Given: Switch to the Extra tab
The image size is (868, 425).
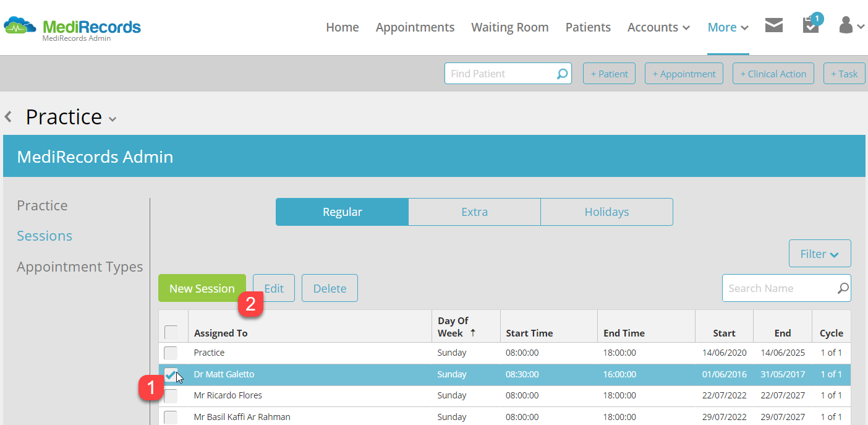Looking at the screenshot, I should tap(474, 212).
